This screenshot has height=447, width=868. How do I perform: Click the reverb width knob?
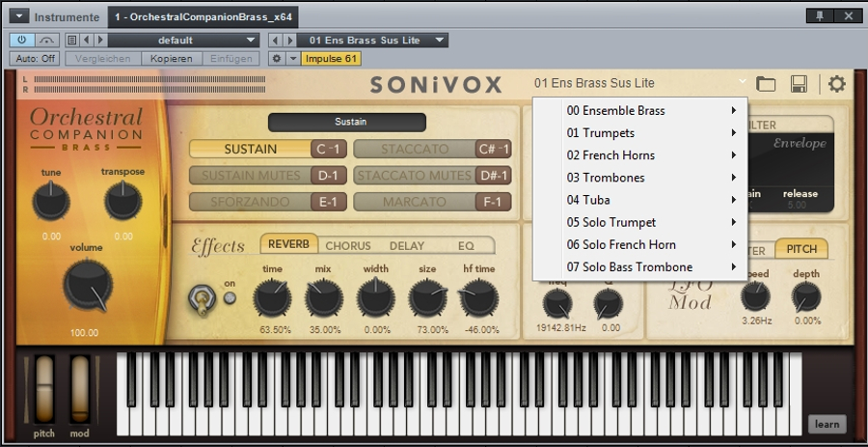[x=376, y=298]
